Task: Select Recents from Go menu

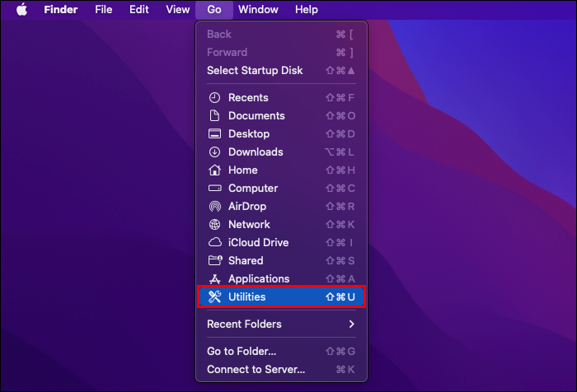Action: pyautogui.click(x=282, y=98)
